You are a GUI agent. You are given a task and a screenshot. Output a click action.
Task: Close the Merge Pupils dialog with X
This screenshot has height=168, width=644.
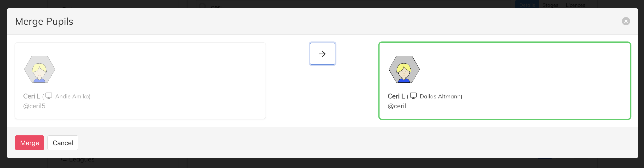tap(626, 21)
